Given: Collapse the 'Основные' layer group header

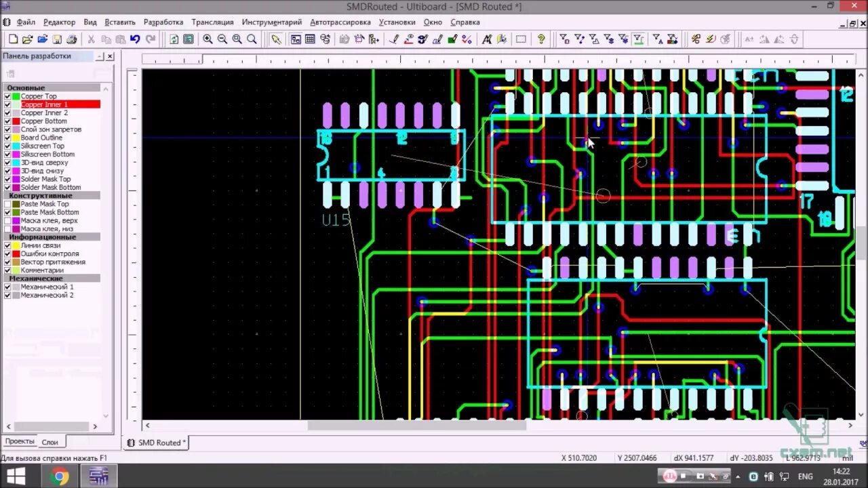Looking at the screenshot, I should (x=52, y=88).
